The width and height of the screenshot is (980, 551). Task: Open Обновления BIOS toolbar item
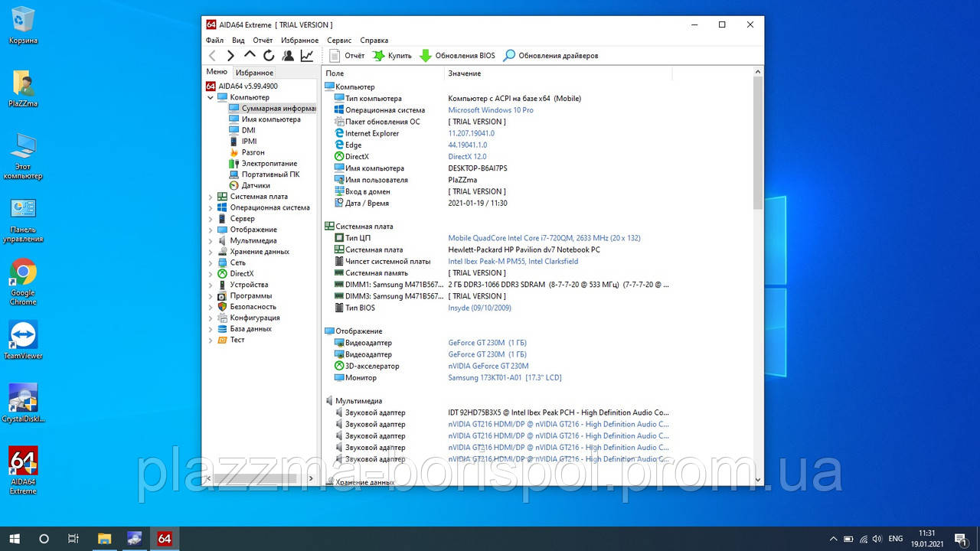[457, 55]
